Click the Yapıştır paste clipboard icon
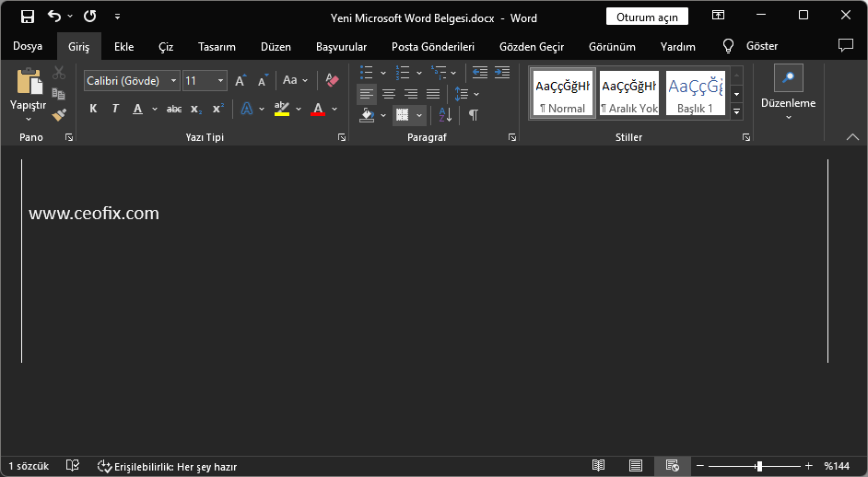Screen dimensions: 868x477 (x=29, y=81)
